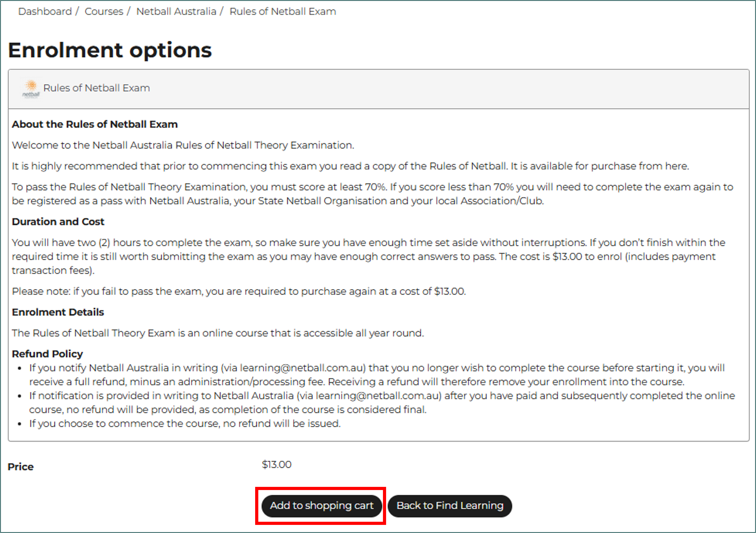Viewport: 756px width, 533px height.
Task: Add the exam to shopping cart
Action: coord(322,505)
